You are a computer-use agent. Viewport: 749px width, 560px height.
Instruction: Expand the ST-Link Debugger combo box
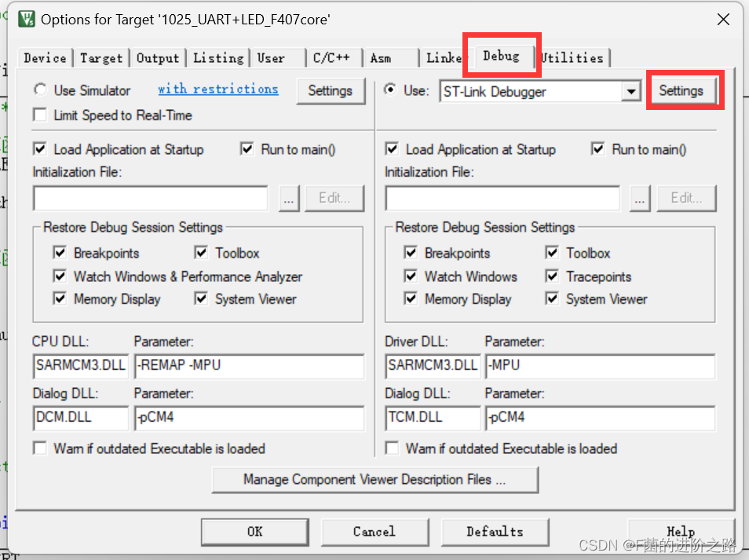[x=632, y=91]
